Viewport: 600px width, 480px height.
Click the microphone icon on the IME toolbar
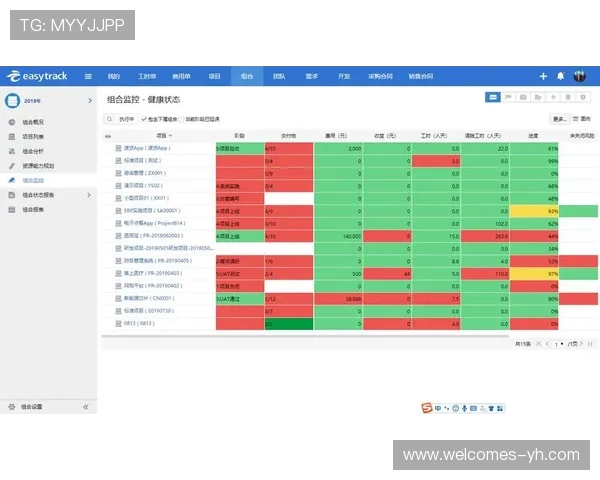pyautogui.click(x=464, y=408)
